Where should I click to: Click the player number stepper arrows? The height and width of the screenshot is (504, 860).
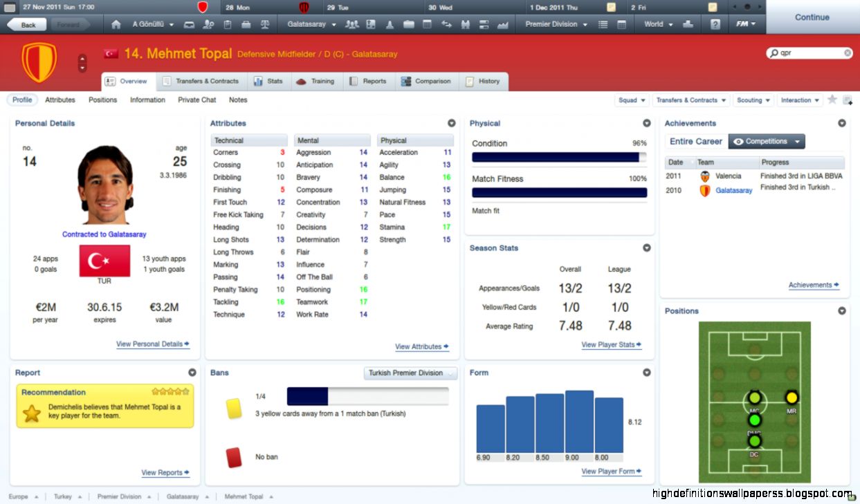point(82,63)
